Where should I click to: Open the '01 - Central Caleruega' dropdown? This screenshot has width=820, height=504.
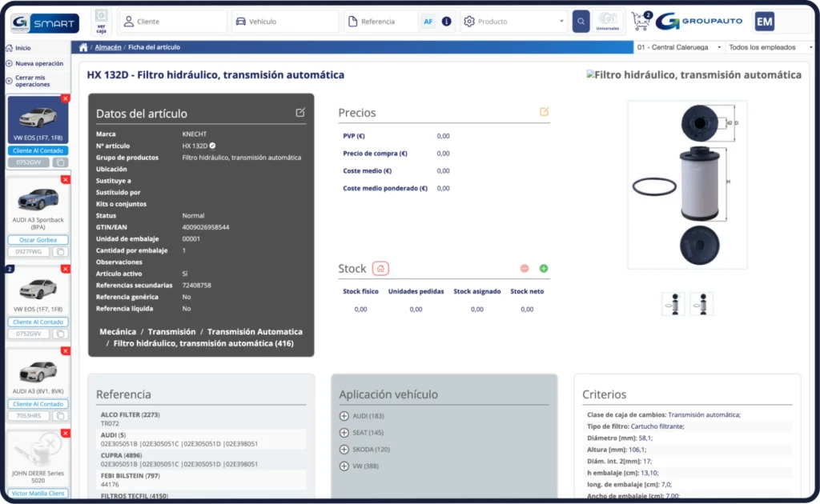678,47
